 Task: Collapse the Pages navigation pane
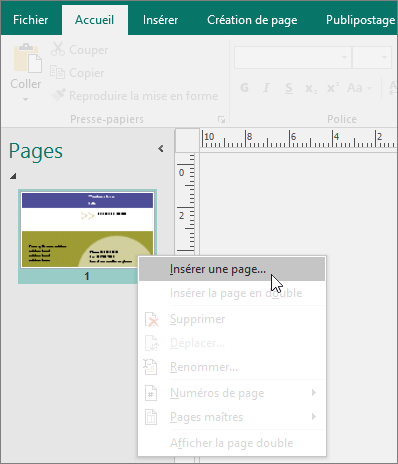tap(161, 148)
